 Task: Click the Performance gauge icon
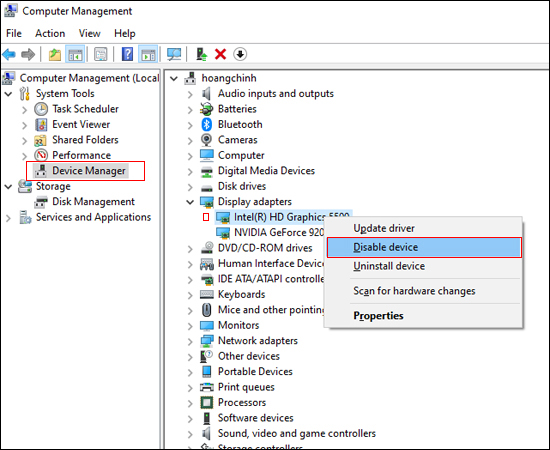click(x=41, y=155)
